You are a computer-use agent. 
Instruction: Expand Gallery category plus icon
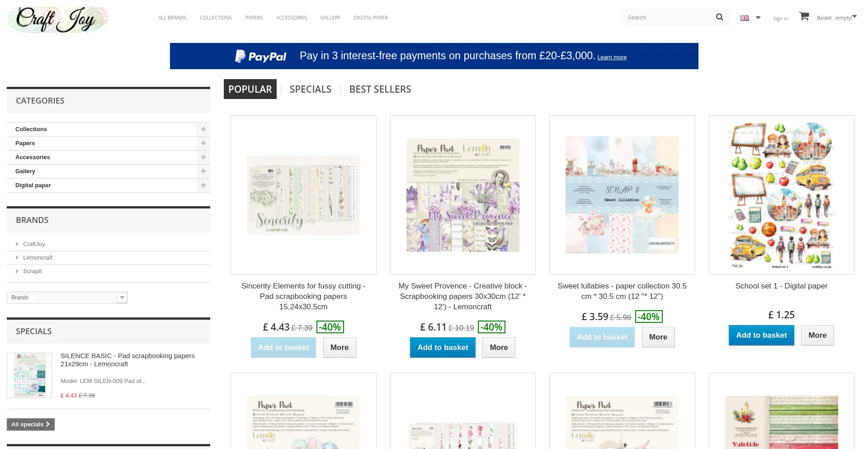click(203, 171)
